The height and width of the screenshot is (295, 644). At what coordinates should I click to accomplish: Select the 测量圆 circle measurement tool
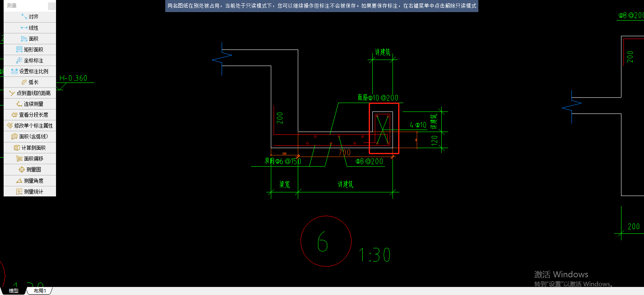(x=30, y=169)
